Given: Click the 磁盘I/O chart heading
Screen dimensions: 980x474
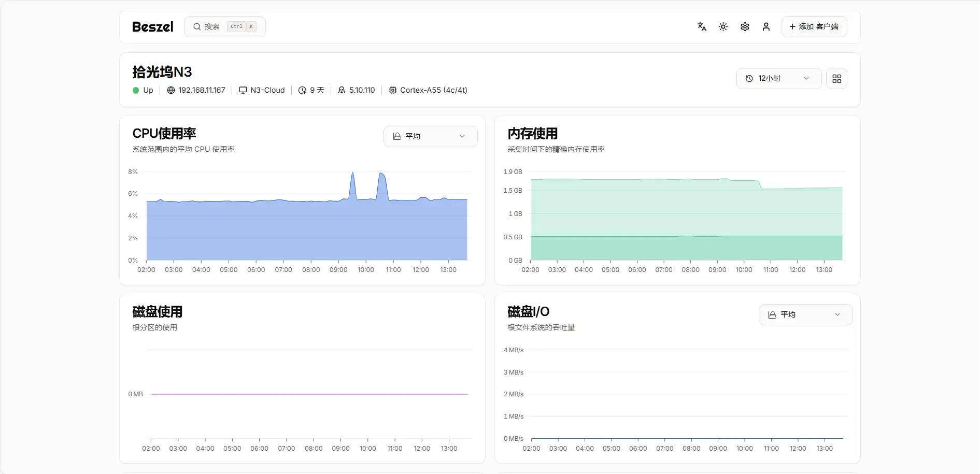Looking at the screenshot, I should point(528,312).
